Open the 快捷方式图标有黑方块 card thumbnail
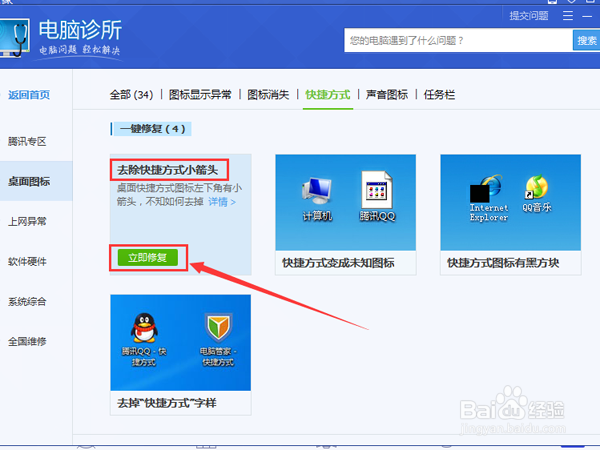 coord(510,202)
